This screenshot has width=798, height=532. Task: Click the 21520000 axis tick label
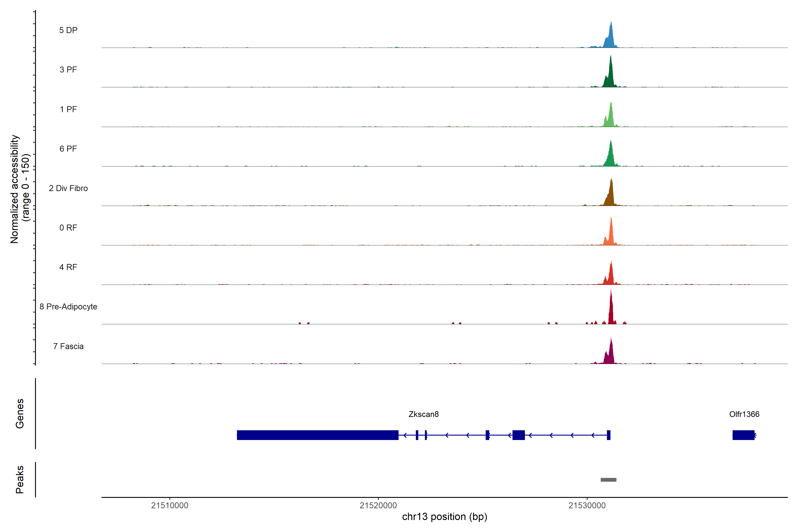tap(378, 506)
